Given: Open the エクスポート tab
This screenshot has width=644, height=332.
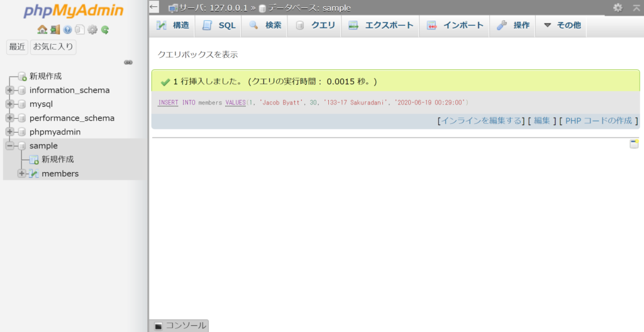Looking at the screenshot, I should tap(381, 25).
